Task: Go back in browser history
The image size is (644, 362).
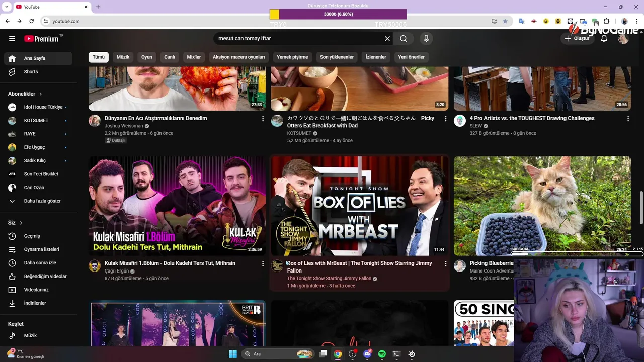Action: pos(7,21)
